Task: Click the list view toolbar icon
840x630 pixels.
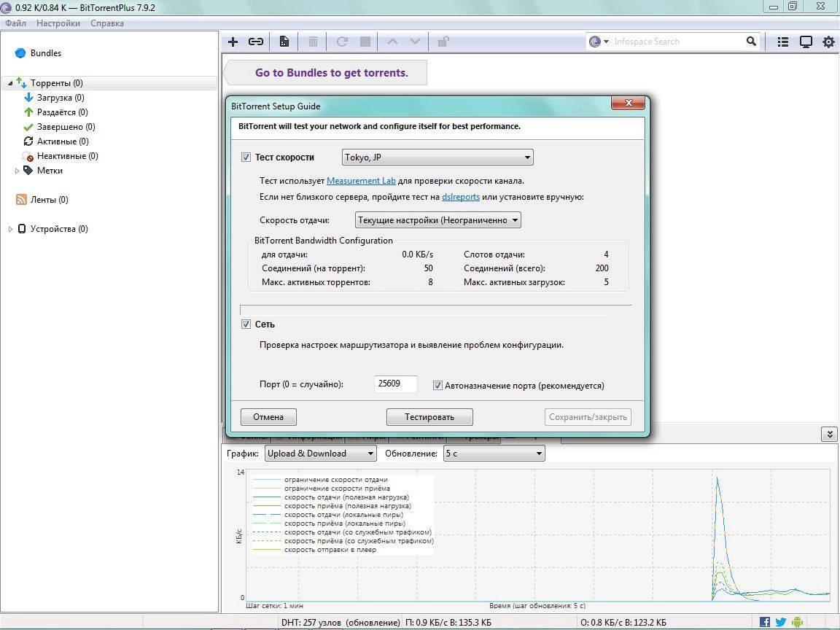Action: coord(782,42)
